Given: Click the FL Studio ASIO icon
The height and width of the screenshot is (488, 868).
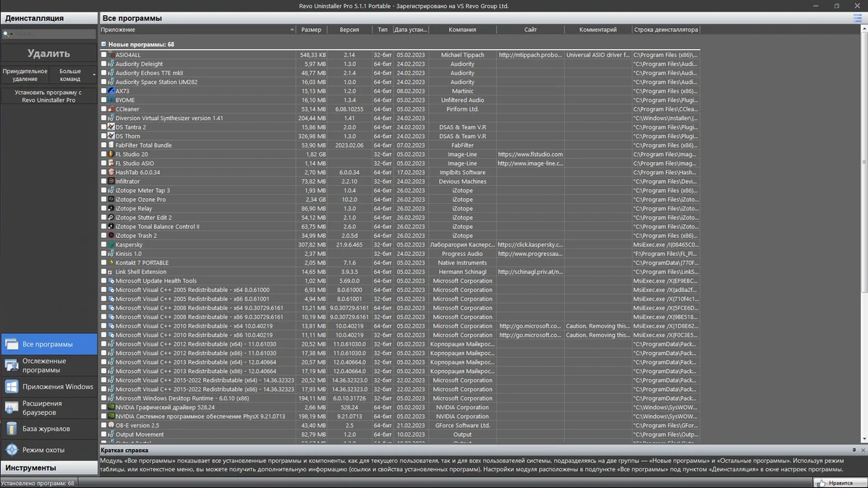Looking at the screenshot, I should [111, 163].
